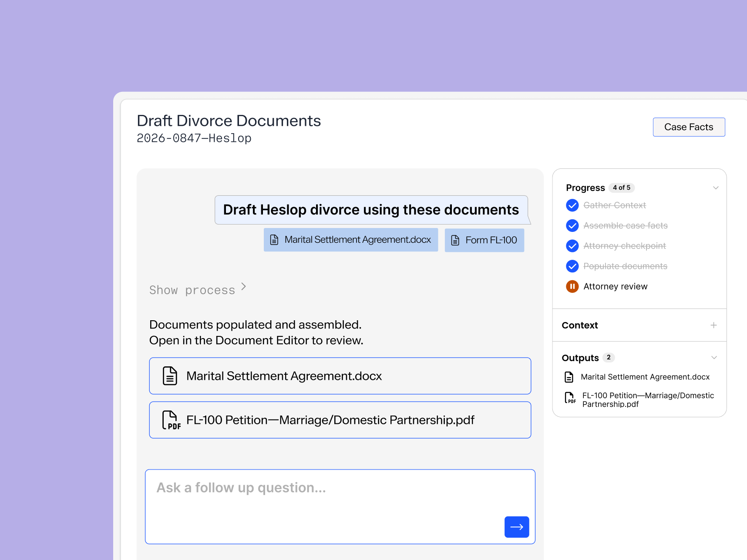Open the Case Facts panel
Viewport: 747px width, 560px height.
click(689, 127)
